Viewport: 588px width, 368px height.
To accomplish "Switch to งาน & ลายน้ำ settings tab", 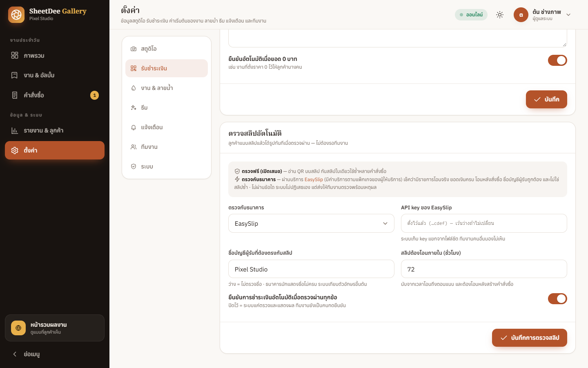I will (167, 88).
